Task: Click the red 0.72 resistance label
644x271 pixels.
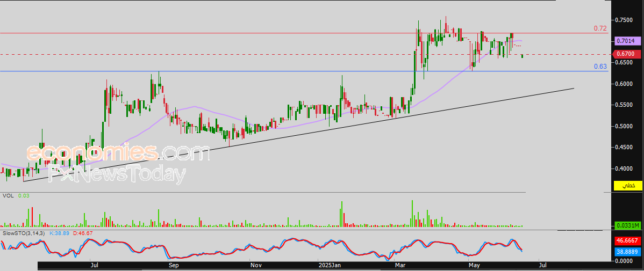Action: pyautogui.click(x=600, y=28)
